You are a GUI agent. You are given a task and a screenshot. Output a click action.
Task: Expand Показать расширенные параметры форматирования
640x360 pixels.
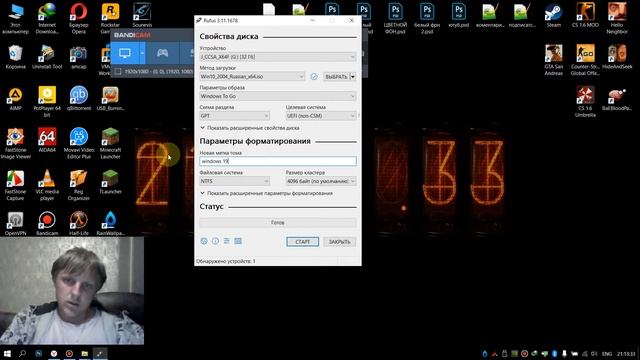(x=266, y=193)
